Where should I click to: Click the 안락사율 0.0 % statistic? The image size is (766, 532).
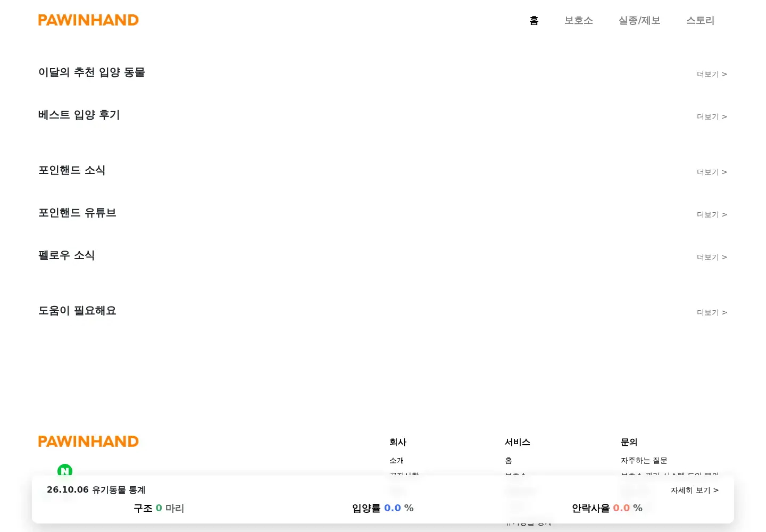tap(607, 508)
